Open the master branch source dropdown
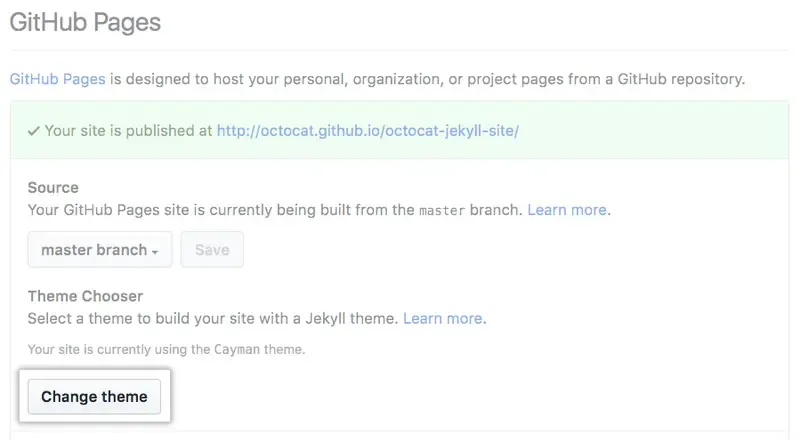Image resolution: width=800 pixels, height=440 pixels. click(99, 250)
